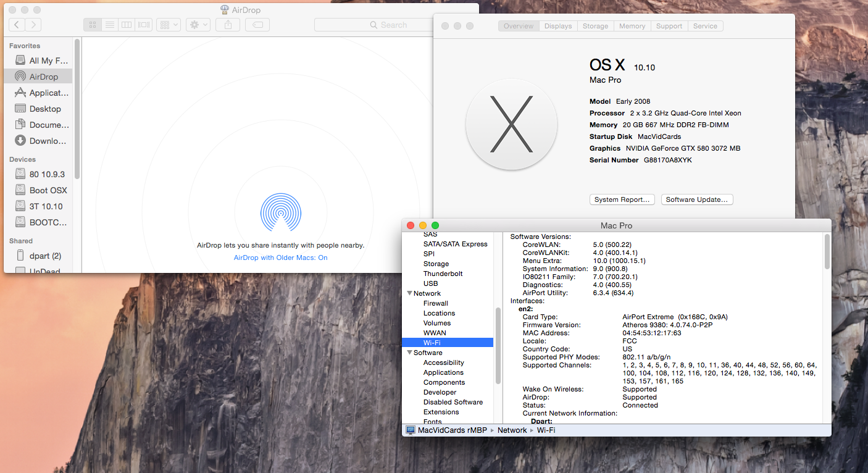Go forward in the Finder window
This screenshot has height=473, width=868.
(x=33, y=25)
